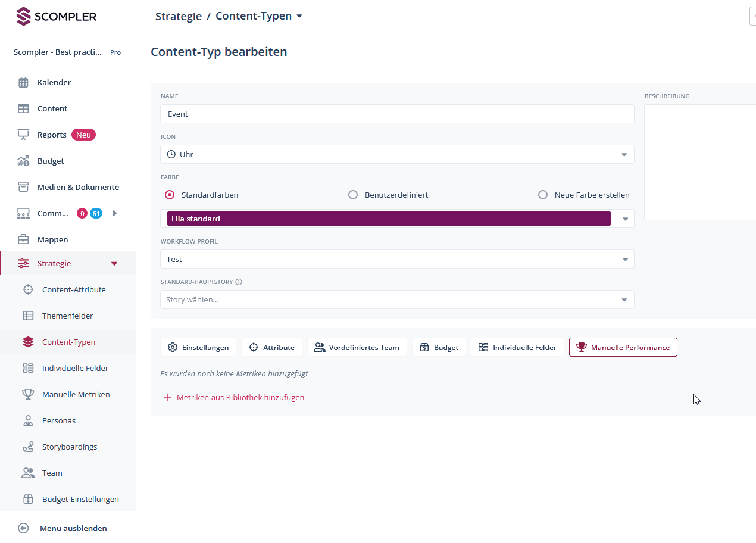
Task: Click the clock icon in Icon field
Action: 171,154
